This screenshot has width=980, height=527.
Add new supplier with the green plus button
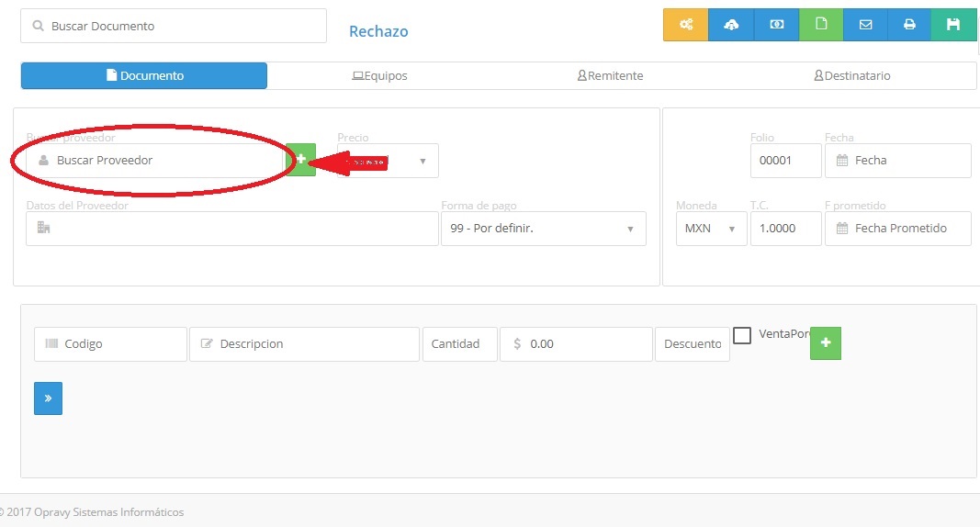pyautogui.click(x=300, y=160)
